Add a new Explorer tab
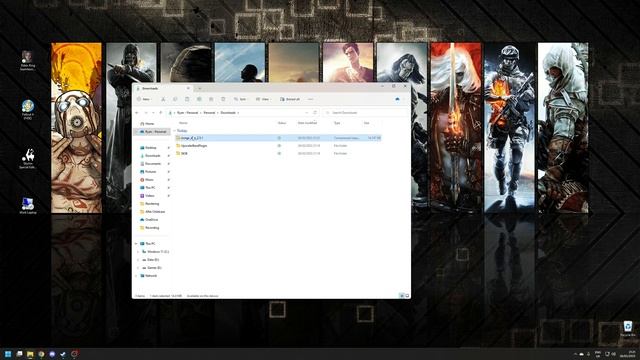Viewport: 640px width, 360px height. tap(200, 88)
